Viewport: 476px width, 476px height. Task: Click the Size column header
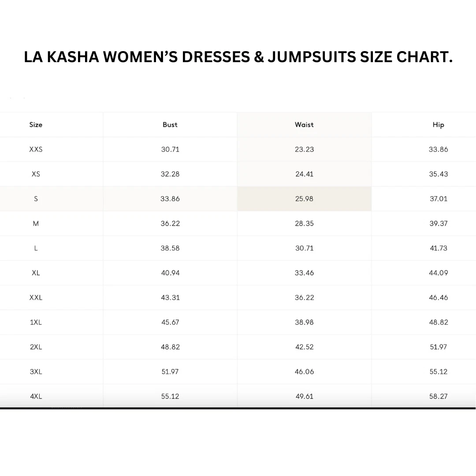click(36, 125)
